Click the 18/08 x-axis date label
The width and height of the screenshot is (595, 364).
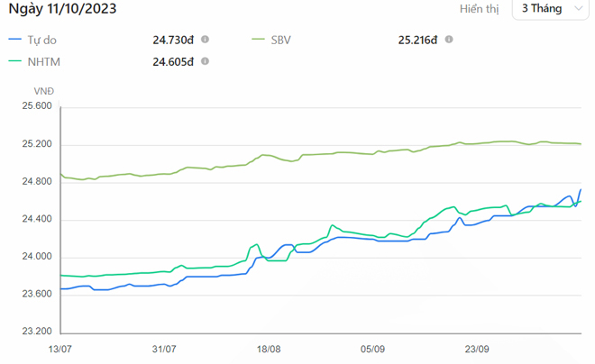tap(269, 349)
